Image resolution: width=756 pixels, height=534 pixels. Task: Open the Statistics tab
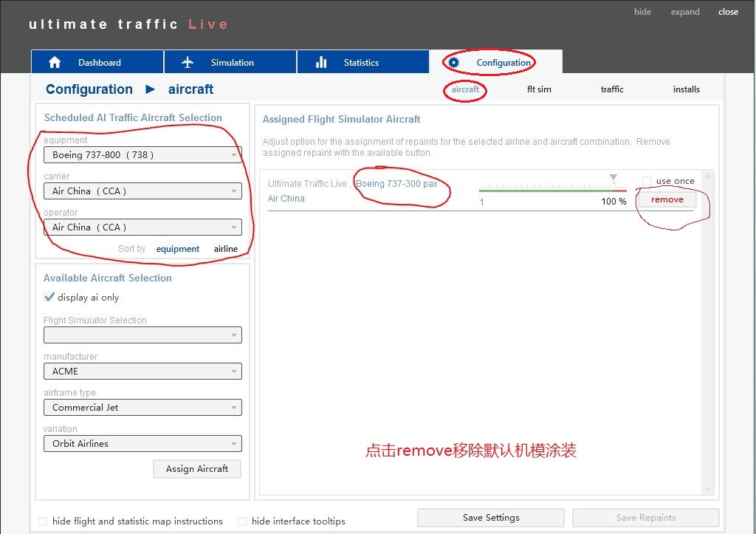[363, 62]
